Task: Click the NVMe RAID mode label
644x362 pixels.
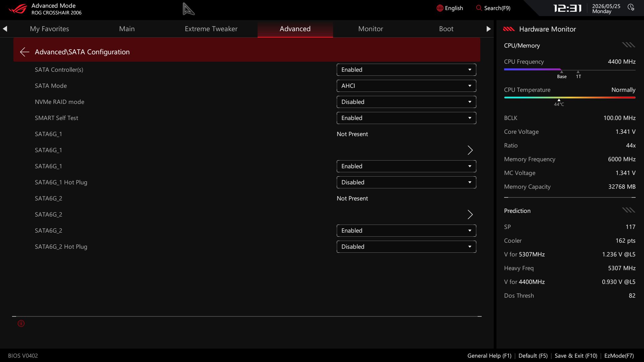Action: click(x=59, y=102)
